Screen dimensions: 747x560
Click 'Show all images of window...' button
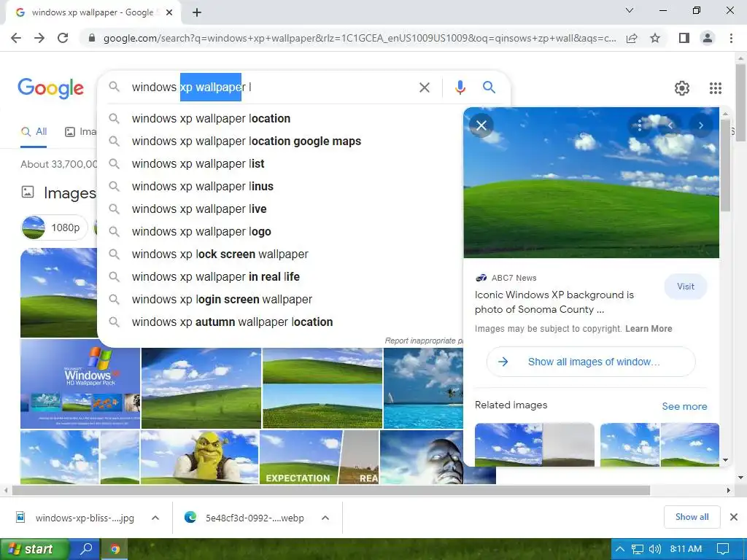tap(591, 362)
